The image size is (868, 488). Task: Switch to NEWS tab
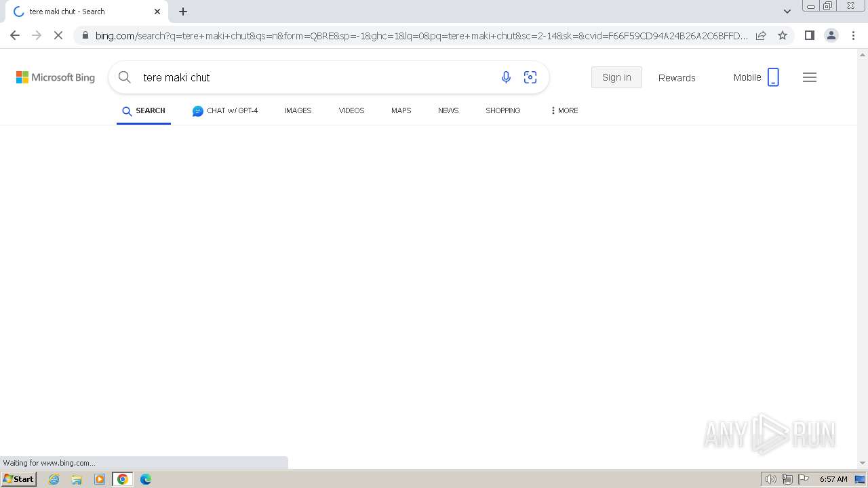point(448,110)
